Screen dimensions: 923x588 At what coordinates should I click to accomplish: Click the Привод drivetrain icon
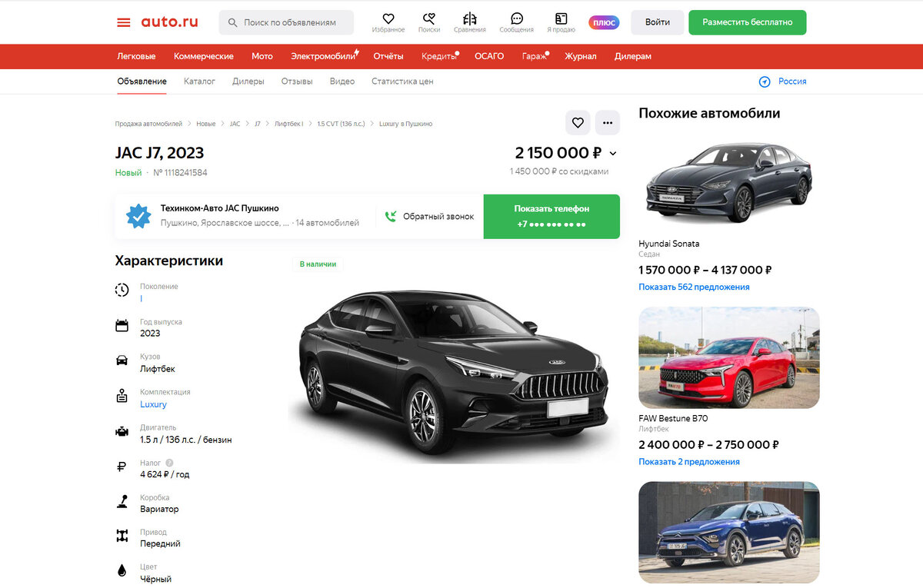click(122, 536)
